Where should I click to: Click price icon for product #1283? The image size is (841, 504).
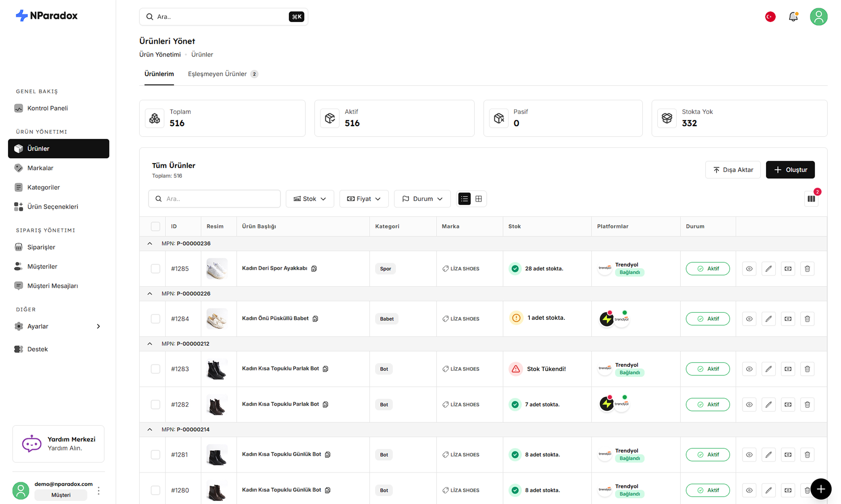pyautogui.click(x=788, y=369)
